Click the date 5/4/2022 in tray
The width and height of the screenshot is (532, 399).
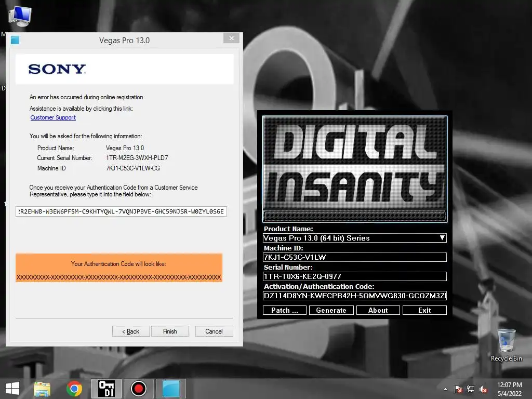[x=510, y=394]
